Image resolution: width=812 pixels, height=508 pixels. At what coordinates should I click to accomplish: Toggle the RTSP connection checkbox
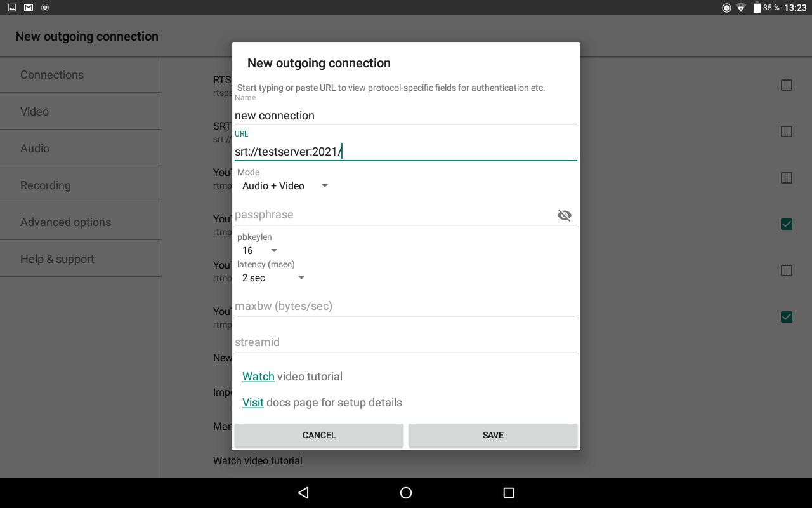click(x=787, y=85)
